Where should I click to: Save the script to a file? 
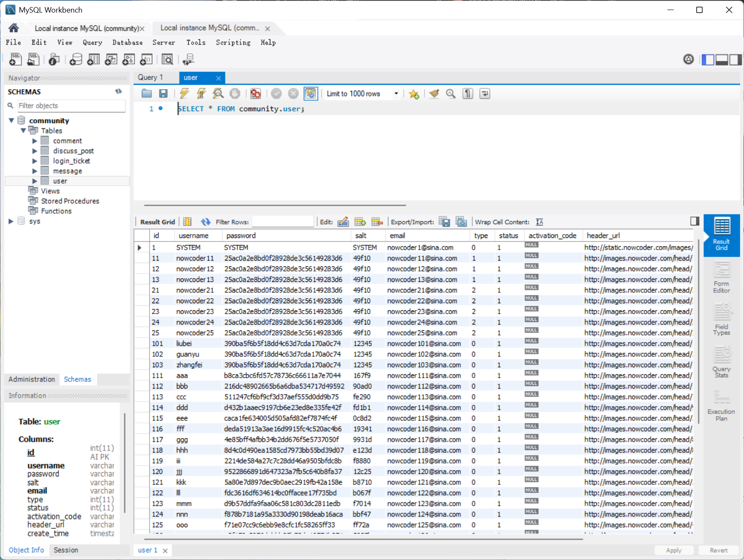(164, 93)
